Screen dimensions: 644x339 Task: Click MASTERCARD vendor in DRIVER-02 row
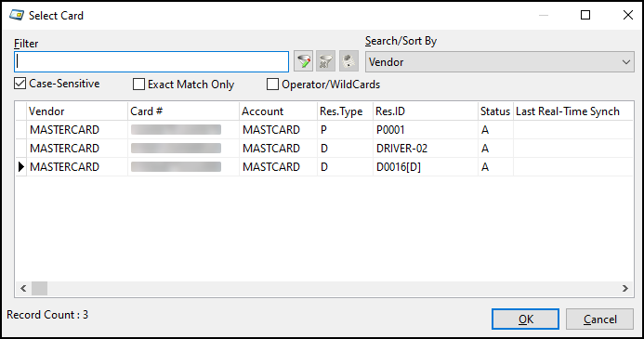(64, 149)
